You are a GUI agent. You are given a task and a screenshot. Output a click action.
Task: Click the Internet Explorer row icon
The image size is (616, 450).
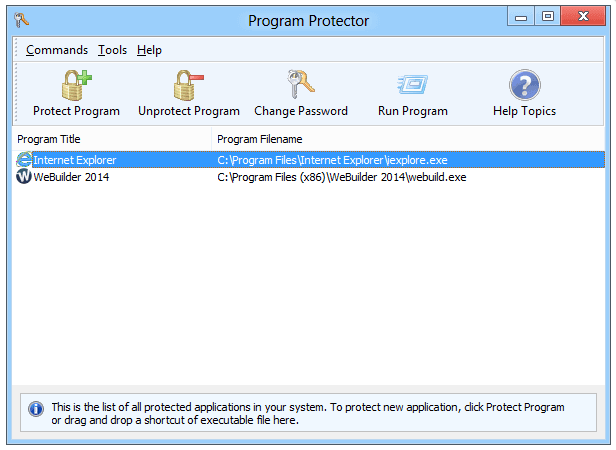(x=24, y=160)
